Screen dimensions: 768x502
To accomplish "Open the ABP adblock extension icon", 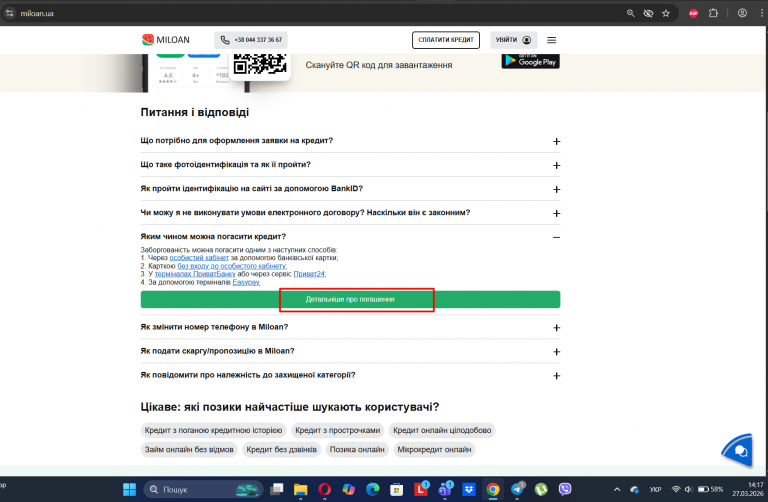I will [x=693, y=13].
